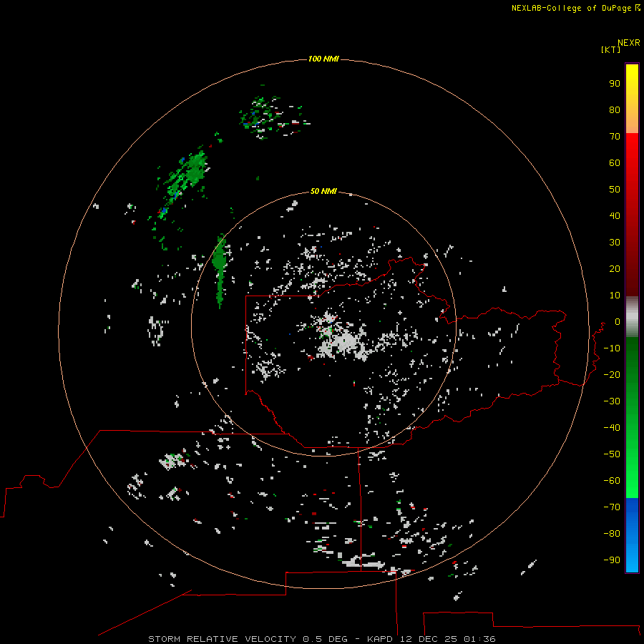Pick the red segment of the color bar
This screenshot has height=644, width=644.
632,215
